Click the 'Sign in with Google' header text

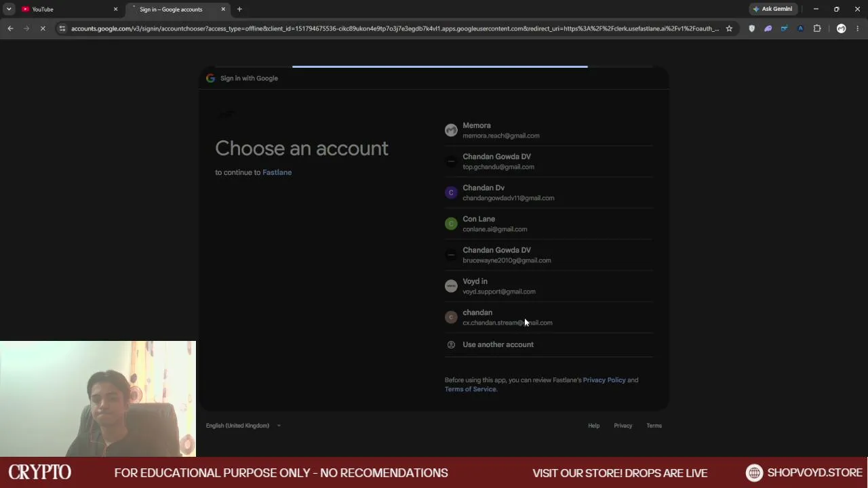pos(249,78)
